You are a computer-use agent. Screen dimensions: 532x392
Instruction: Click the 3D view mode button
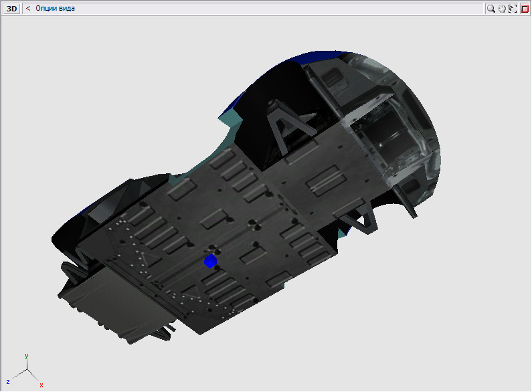(11, 9)
